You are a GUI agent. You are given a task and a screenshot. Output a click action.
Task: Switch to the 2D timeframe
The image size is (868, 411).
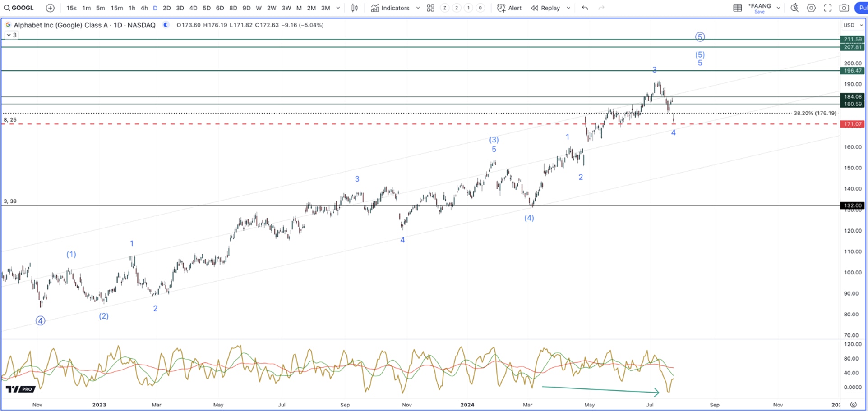pyautogui.click(x=166, y=8)
